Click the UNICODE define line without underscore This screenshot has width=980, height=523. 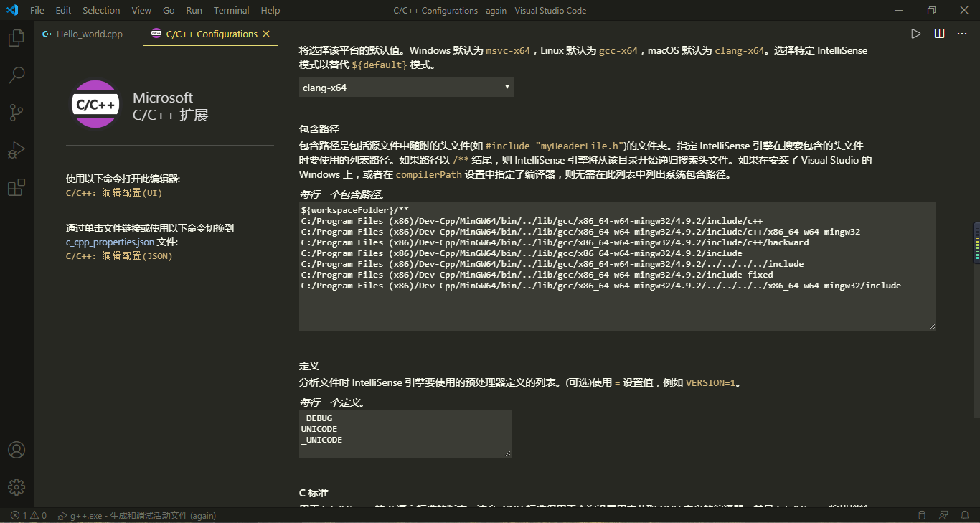[x=319, y=429]
